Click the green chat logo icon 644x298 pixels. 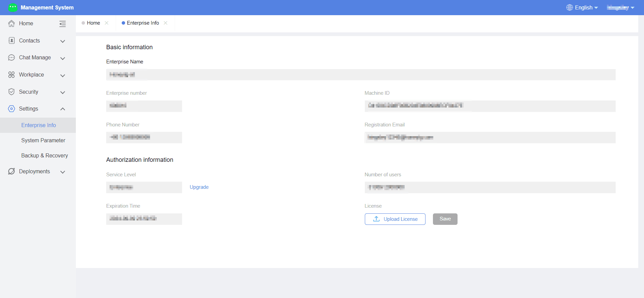click(x=13, y=7)
